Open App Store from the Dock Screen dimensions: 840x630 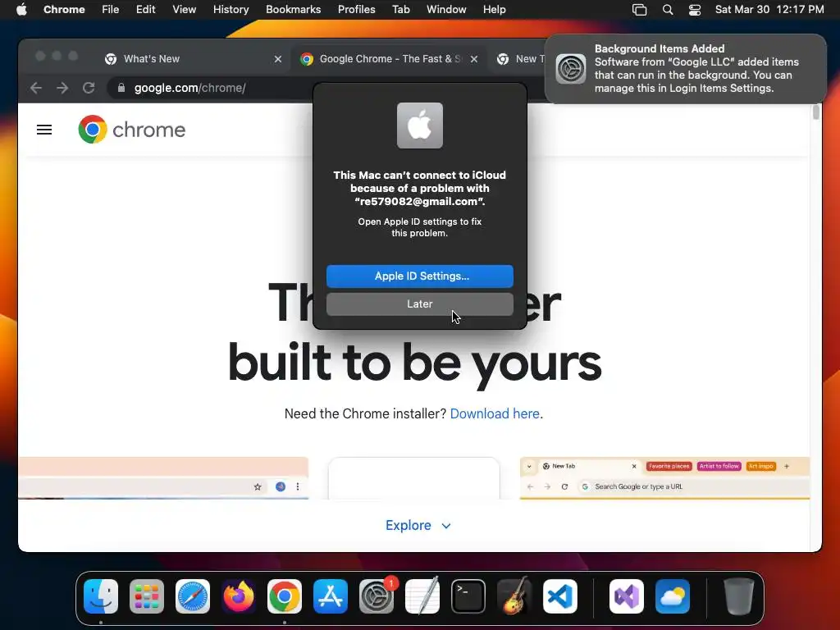331,596
